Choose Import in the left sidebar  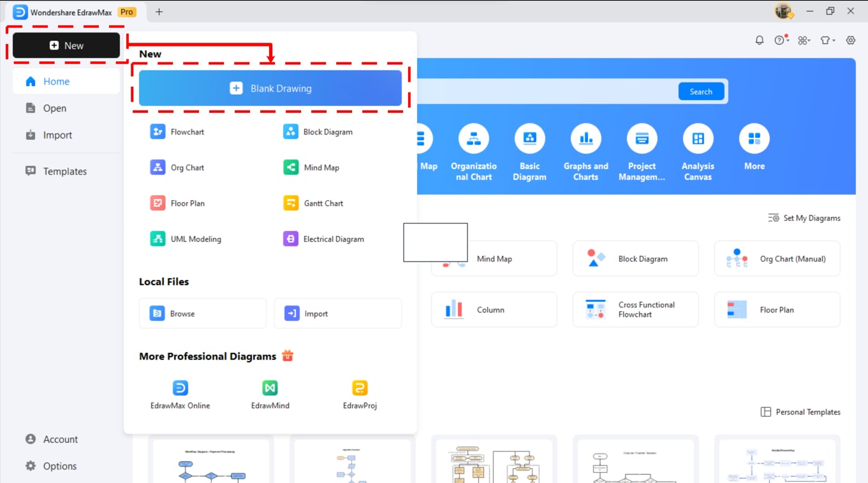coord(66,135)
